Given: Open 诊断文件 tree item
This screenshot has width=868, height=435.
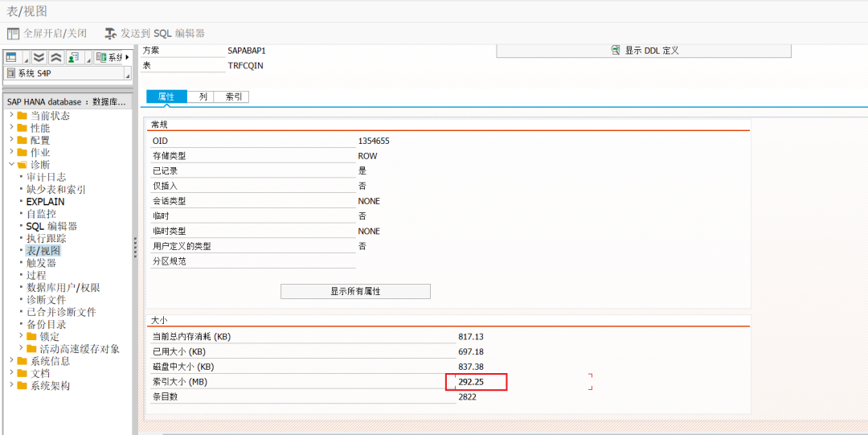Looking at the screenshot, I should pyautogui.click(x=47, y=300).
